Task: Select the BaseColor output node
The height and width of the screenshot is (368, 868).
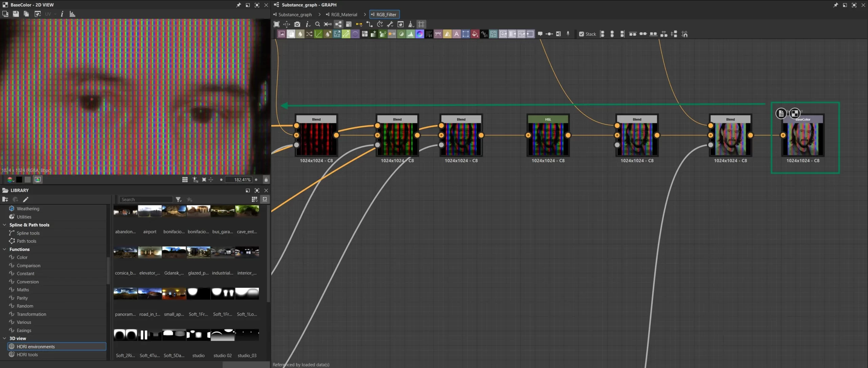Action: tap(803, 135)
